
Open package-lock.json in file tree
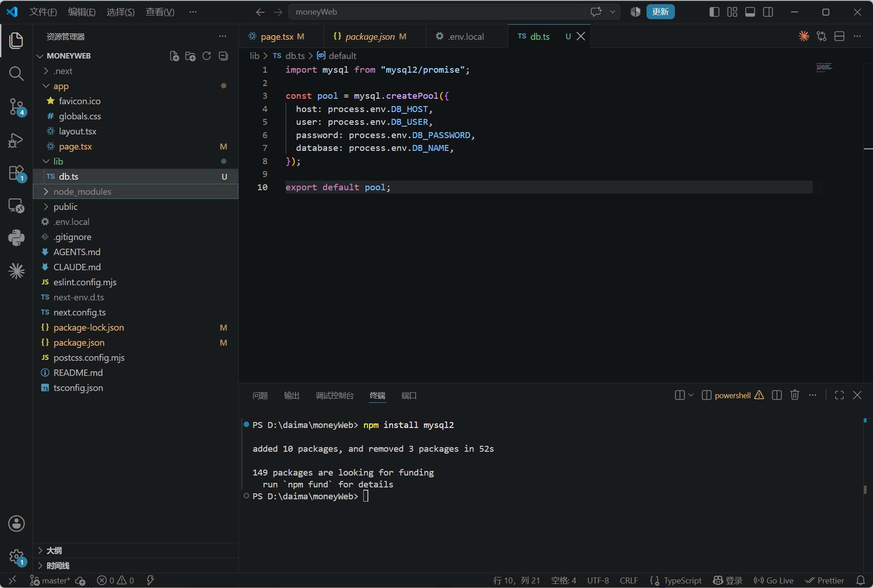135,327
